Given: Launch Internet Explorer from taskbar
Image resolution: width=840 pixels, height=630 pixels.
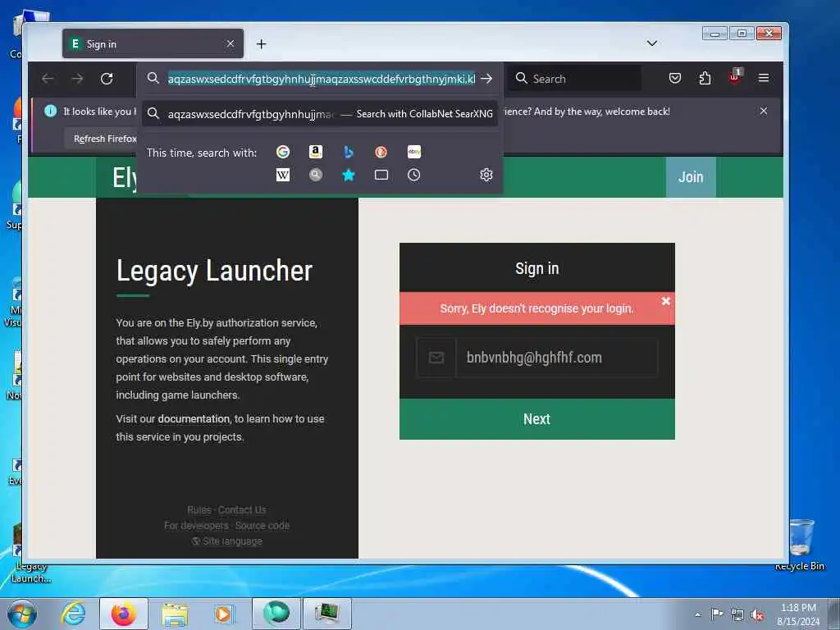Looking at the screenshot, I should click(x=73, y=614).
